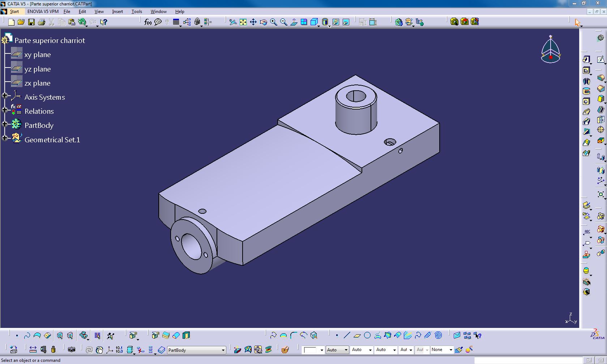The image size is (607, 364).
Task: Open the ENOVIA V5 VPM menu
Action: (x=43, y=12)
